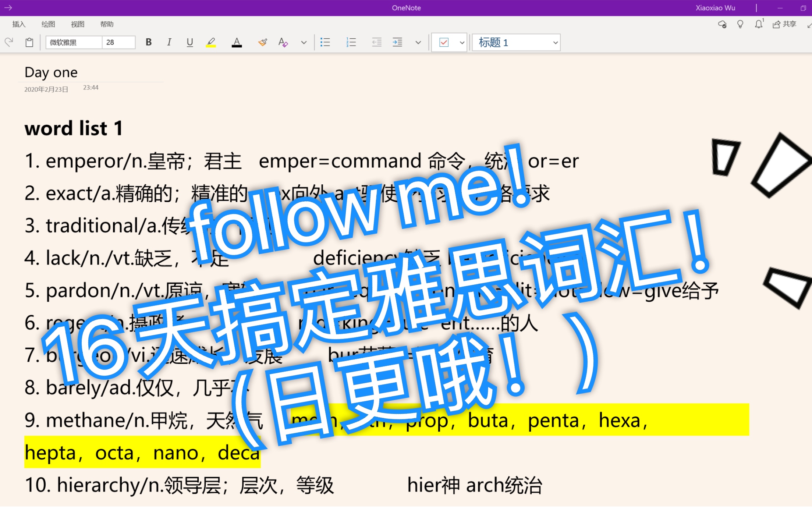Decrease paragraph indent

point(377,42)
